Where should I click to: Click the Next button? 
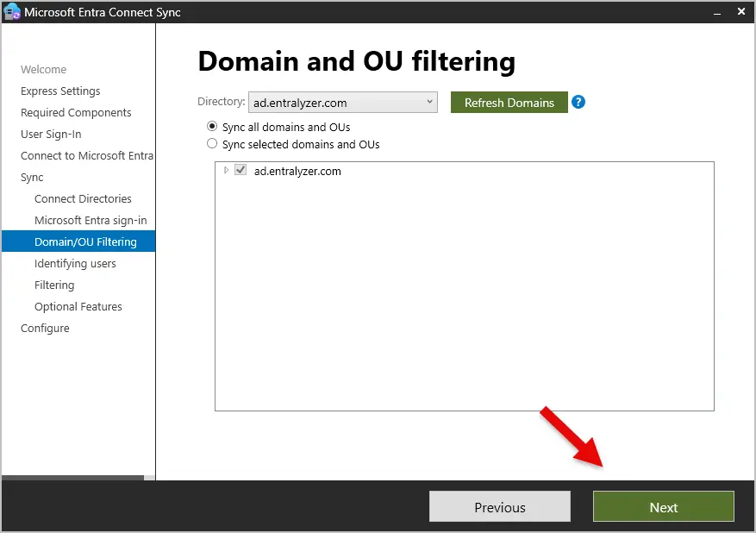(x=663, y=507)
